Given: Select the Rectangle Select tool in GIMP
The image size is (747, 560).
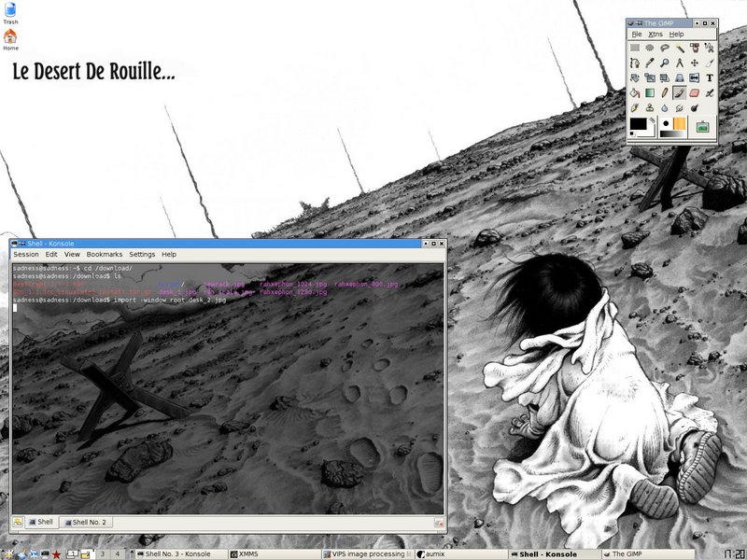Looking at the screenshot, I should click(x=635, y=48).
